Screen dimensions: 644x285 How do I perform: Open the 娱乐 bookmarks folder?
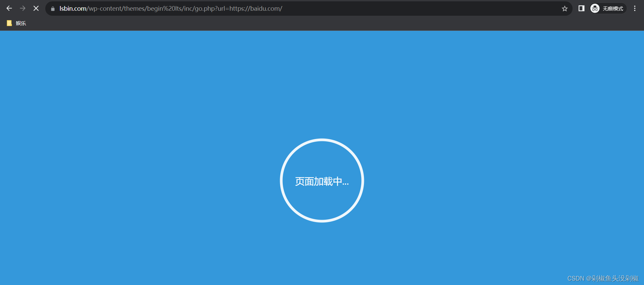(x=16, y=23)
